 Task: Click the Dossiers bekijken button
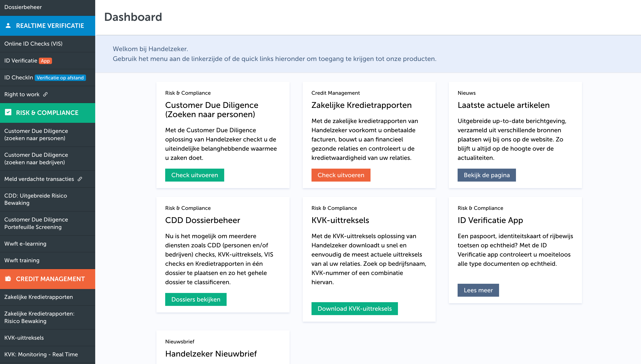196,299
